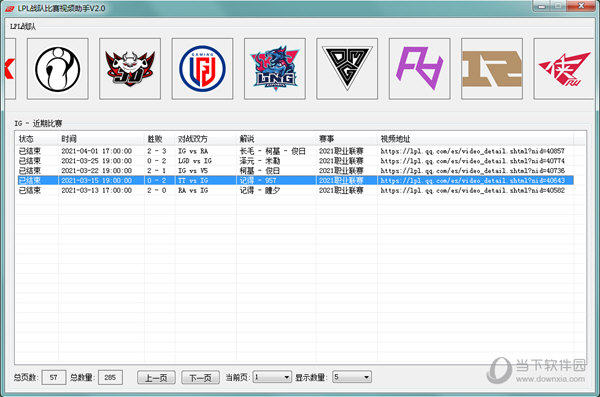Screen dimensions: 600x397
Task: Click the IG vs V5 matchup cell
Action: pyautogui.click(x=193, y=171)
